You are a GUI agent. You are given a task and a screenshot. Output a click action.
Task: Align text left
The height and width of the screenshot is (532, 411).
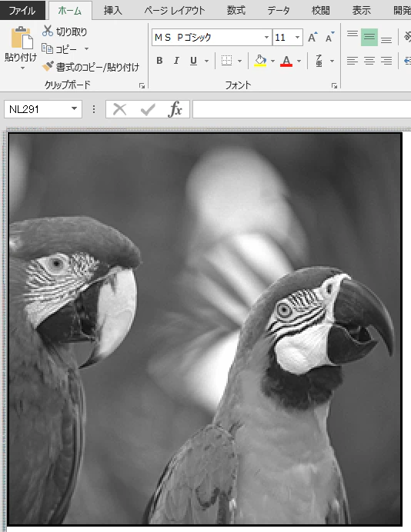pyautogui.click(x=353, y=61)
